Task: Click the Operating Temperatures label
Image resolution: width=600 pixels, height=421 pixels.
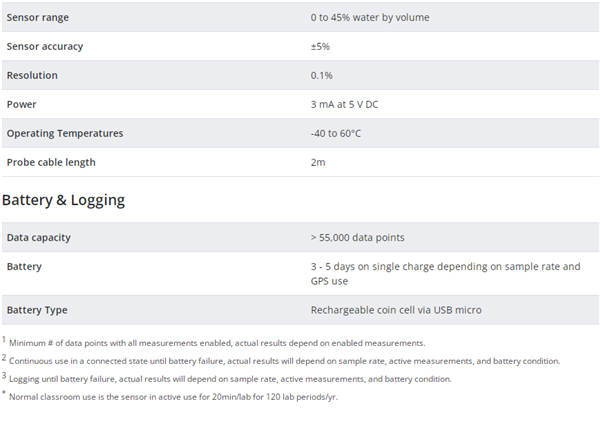Action: coord(65,134)
